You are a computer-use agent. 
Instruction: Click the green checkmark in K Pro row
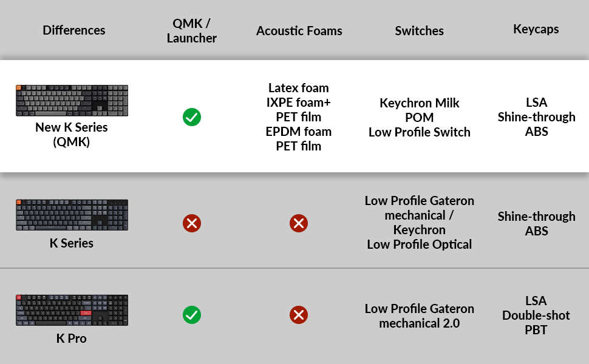click(191, 315)
